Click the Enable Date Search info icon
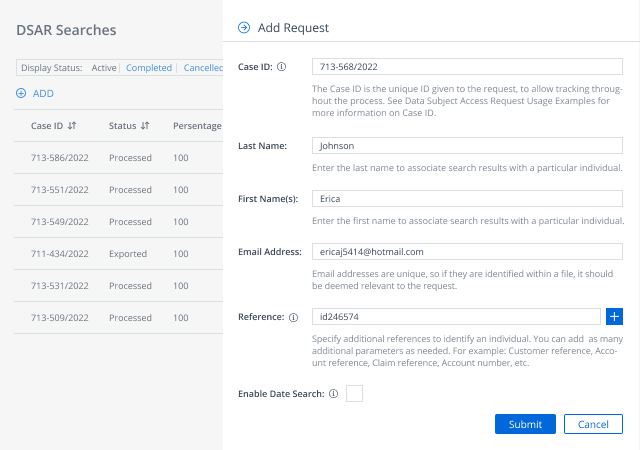Image resolution: width=640 pixels, height=450 pixels. pos(333,394)
